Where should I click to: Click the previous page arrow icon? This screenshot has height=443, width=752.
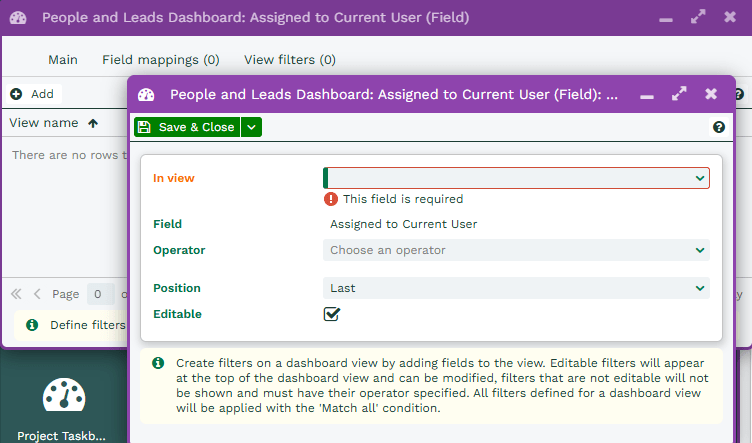[37, 294]
